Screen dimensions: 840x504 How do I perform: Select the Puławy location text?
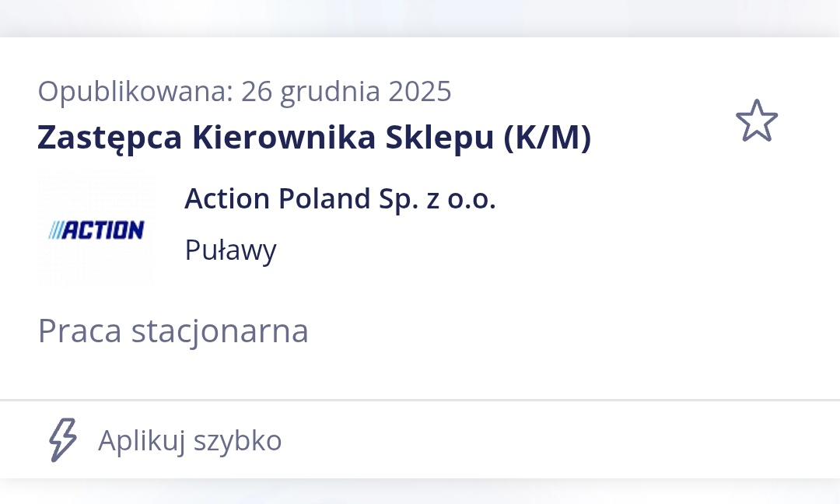click(230, 250)
